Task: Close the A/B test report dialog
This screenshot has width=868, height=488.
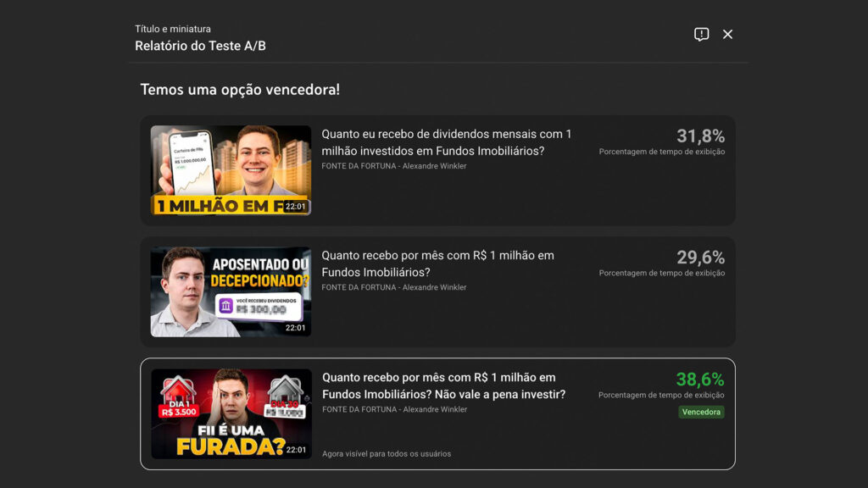Action: click(x=727, y=35)
